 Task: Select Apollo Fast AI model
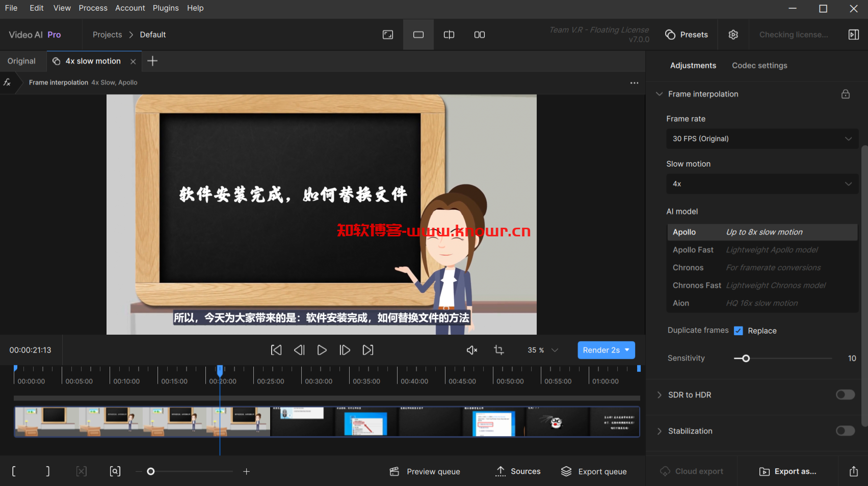(x=762, y=250)
